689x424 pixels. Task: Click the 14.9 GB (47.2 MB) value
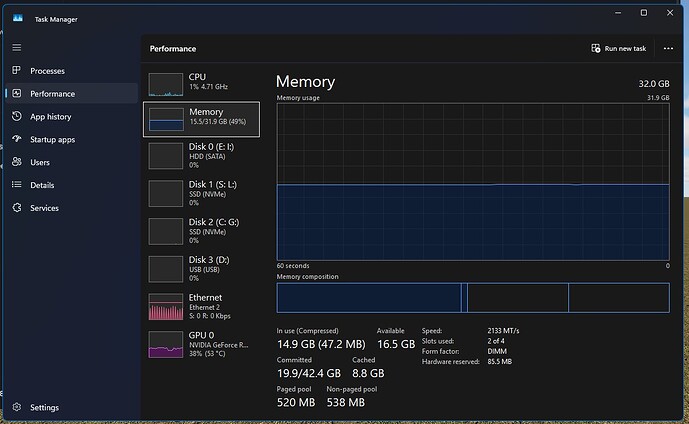(321, 344)
